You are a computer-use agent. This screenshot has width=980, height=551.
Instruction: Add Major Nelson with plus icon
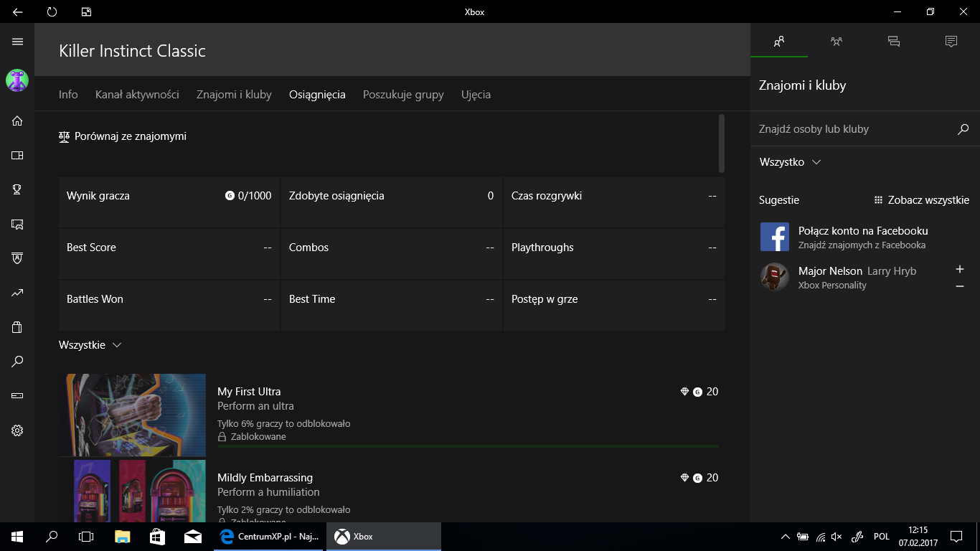(960, 269)
